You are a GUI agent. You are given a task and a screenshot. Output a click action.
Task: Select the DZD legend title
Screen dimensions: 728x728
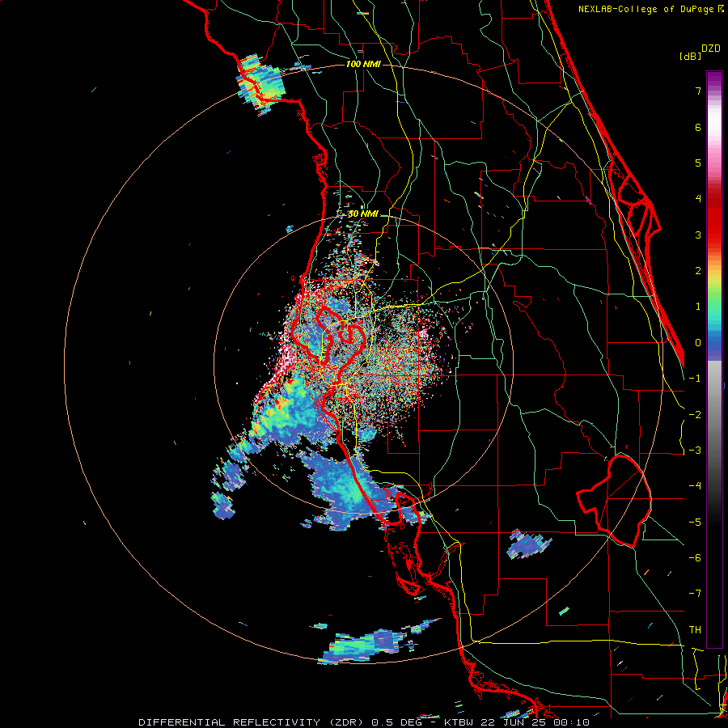click(x=710, y=49)
